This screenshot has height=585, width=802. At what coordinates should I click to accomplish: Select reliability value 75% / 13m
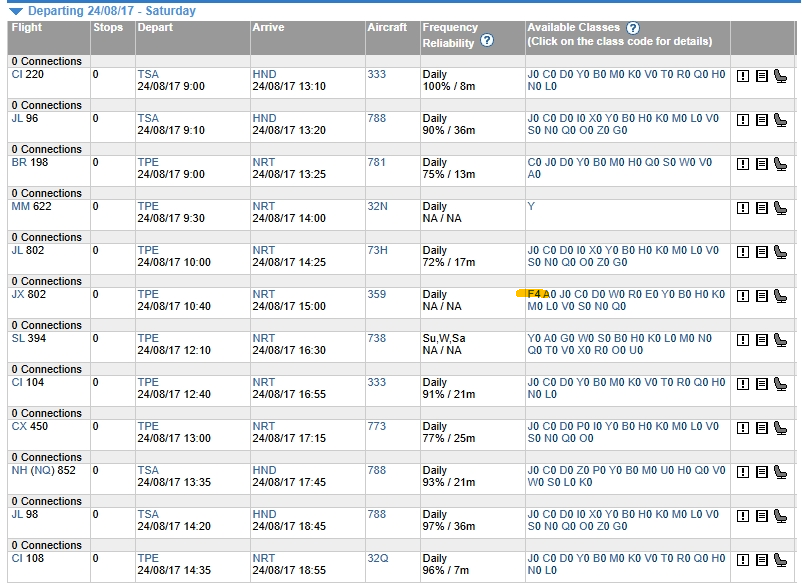click(x=449, y=174)
